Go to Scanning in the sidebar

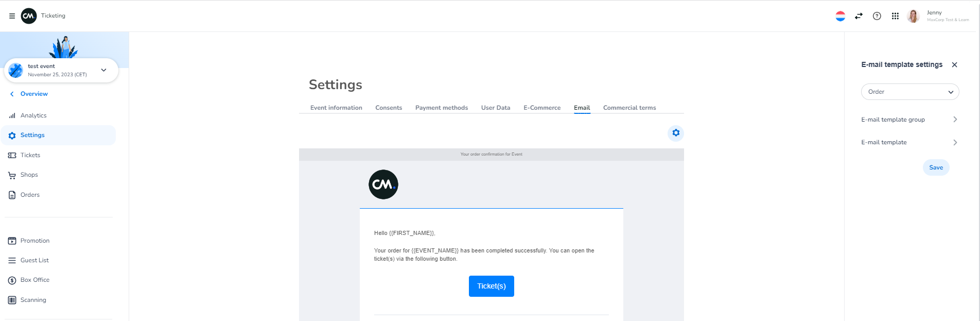(33, 300)
